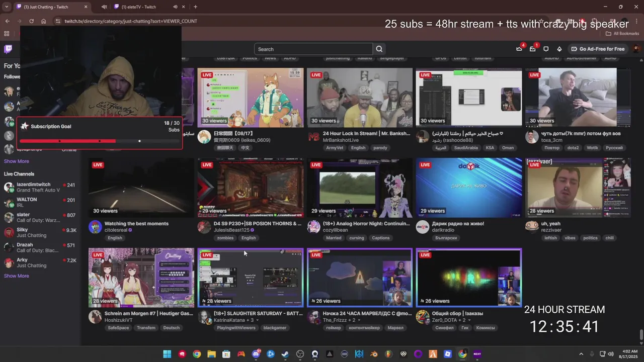The width and height of the screenshot is (644, 362).
Task: Open Silky channel in sidebar
Action: 40,232
